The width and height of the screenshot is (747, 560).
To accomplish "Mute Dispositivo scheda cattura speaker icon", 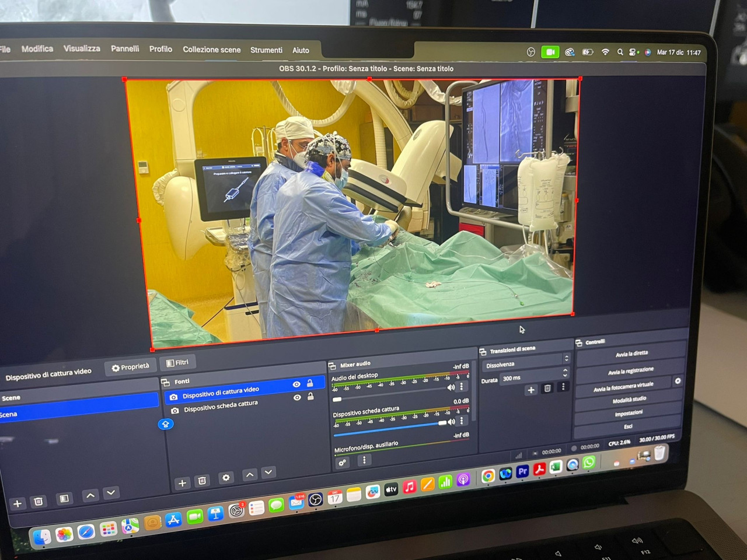I will [451, 422].
